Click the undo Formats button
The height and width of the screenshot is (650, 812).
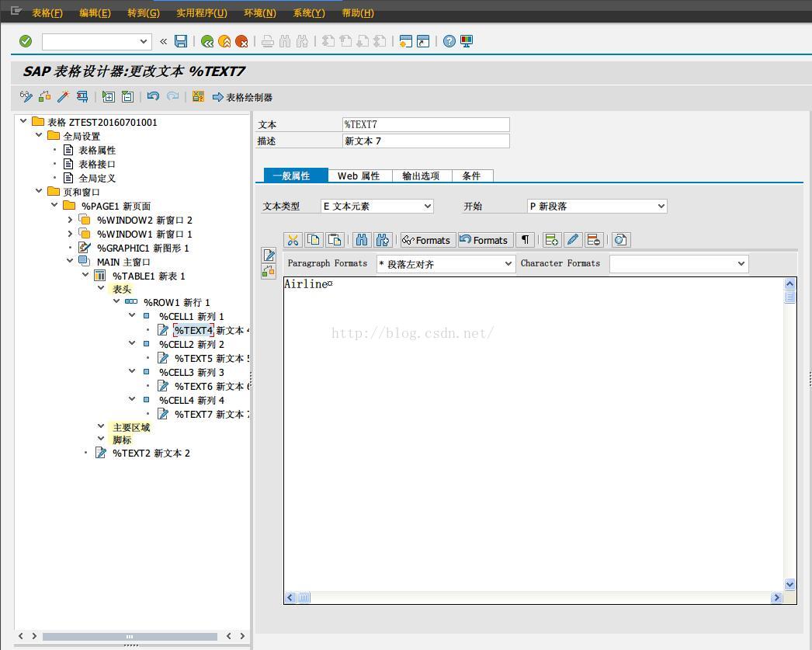pyautogui.click(x=485, y=240)
